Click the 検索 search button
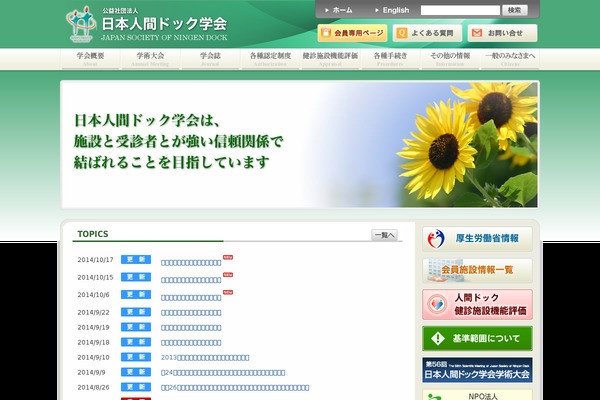Image resolution: width=600 pixels, height=400 pixels. (514, 10)
